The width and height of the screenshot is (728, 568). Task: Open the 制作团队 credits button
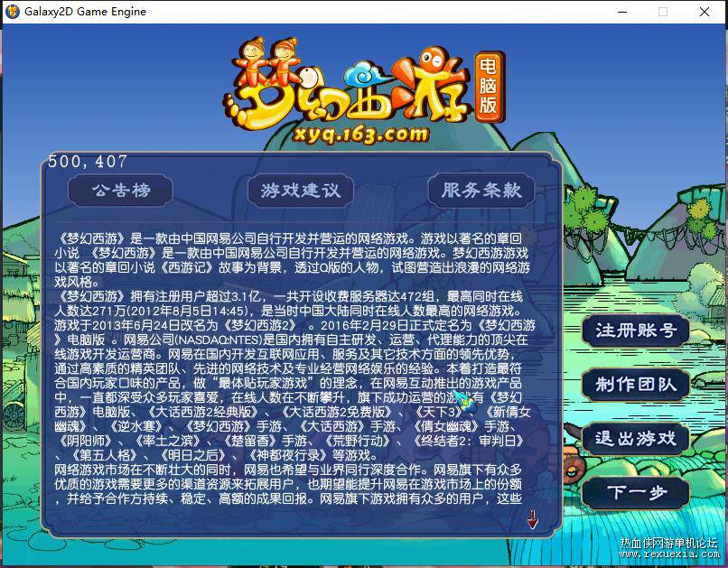click(x=635, y=385)
